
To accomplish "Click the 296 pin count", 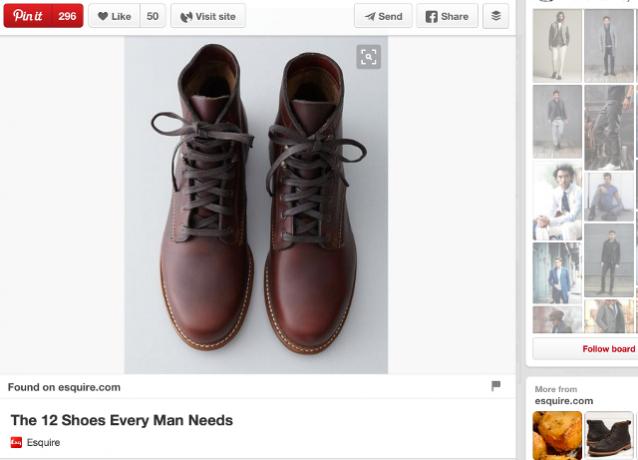I will [x=67, y=16].
